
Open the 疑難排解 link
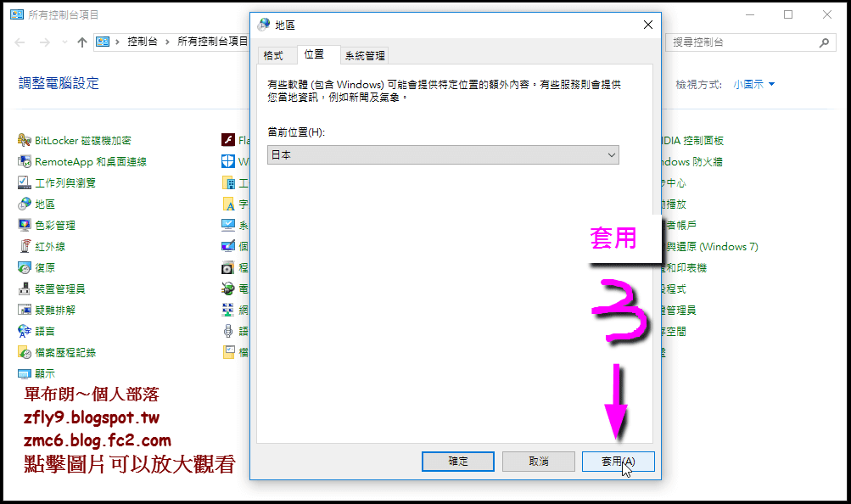[55, 311]
